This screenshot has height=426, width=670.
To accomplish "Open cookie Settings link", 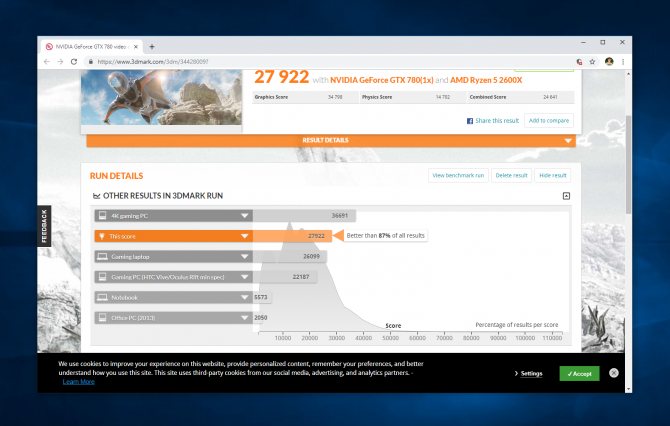I will pos(531,374).
